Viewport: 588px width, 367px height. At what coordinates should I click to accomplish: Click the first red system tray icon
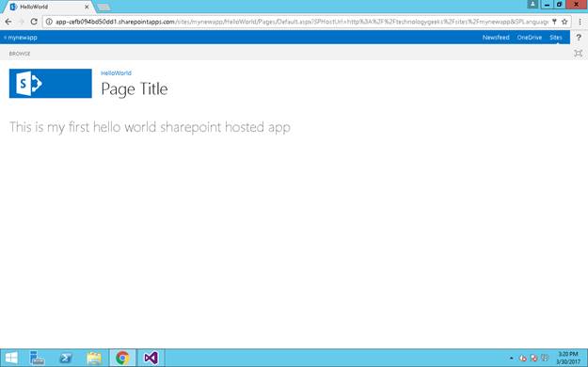click(x=523, y=359)
